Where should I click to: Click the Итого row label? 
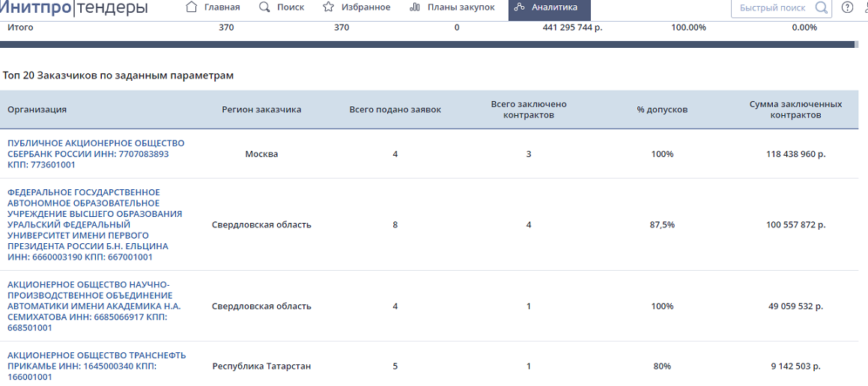coord(20,27)
